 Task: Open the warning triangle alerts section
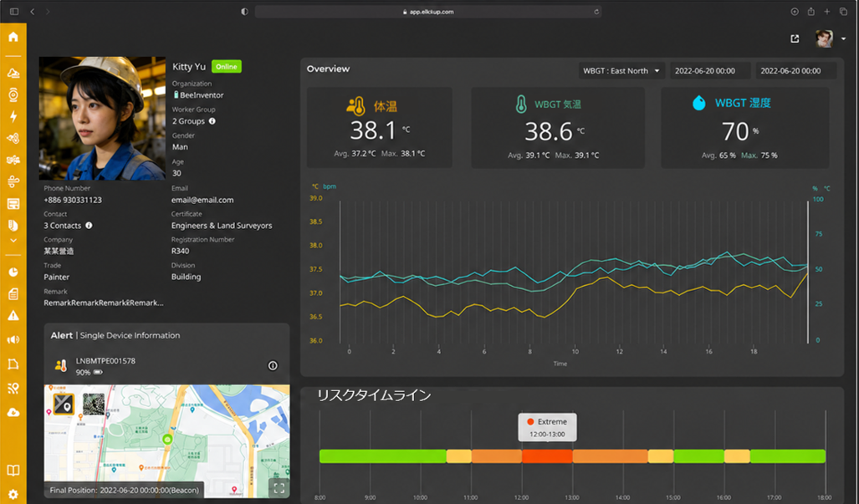point(13,316)
